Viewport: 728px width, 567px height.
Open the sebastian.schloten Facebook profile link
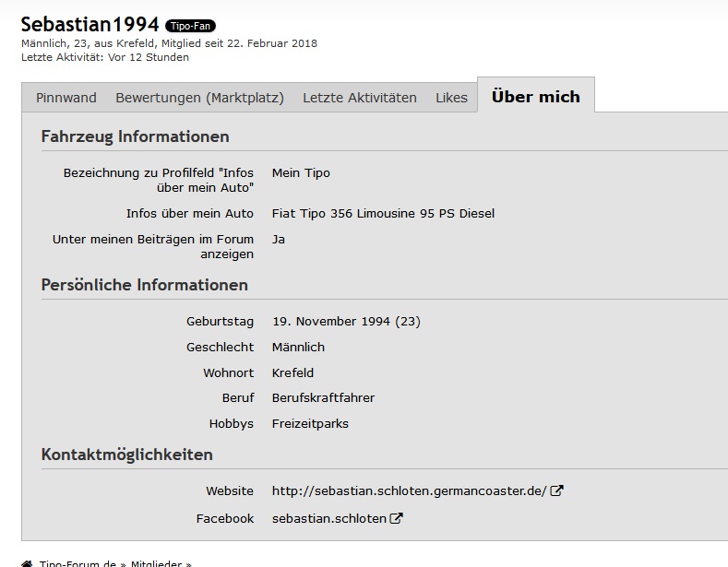coord(328,519)
